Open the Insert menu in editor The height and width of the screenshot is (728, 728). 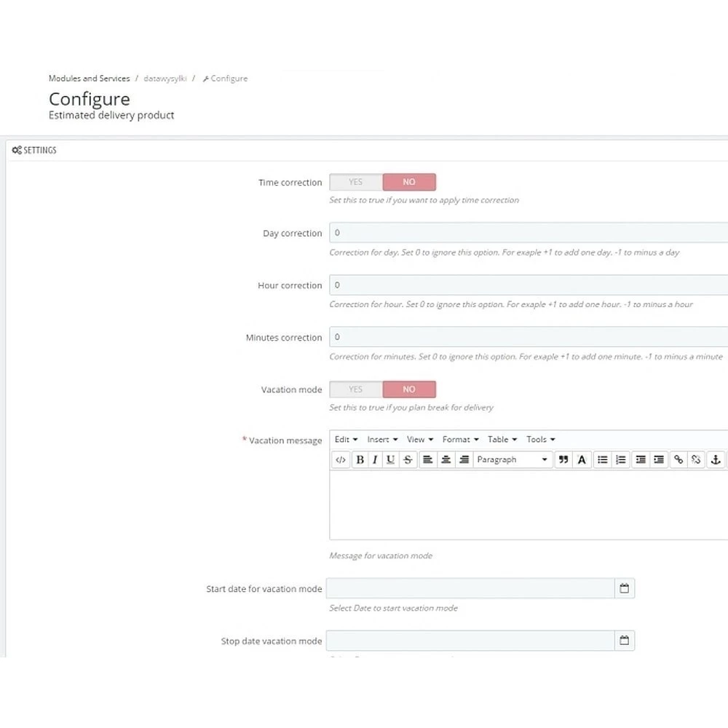tap(382, 439)
